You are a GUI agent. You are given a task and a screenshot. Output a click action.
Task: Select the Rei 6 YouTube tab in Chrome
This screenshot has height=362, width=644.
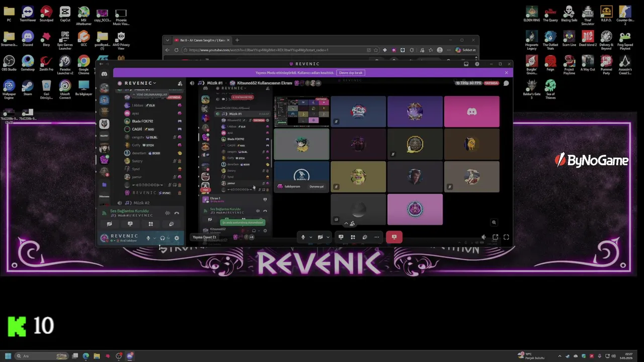pos(202,40)
